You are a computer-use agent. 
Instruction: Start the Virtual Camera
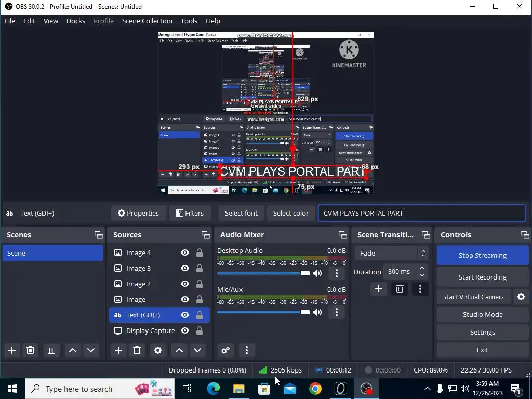coord(474,297)
